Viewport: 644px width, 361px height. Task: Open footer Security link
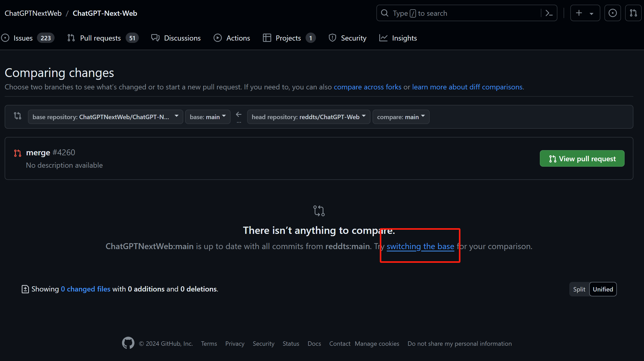point(263,343)
